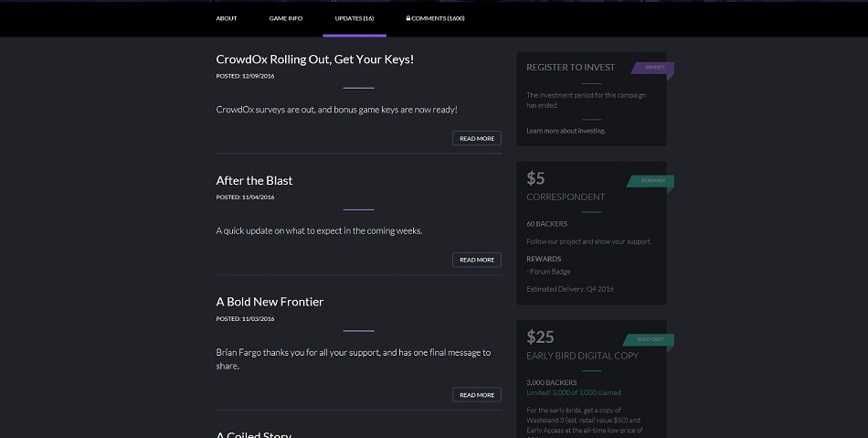This screenshot has width=868, height=438.
Task: Click the Brian Fargo update summary text
Action: [353, 358]
